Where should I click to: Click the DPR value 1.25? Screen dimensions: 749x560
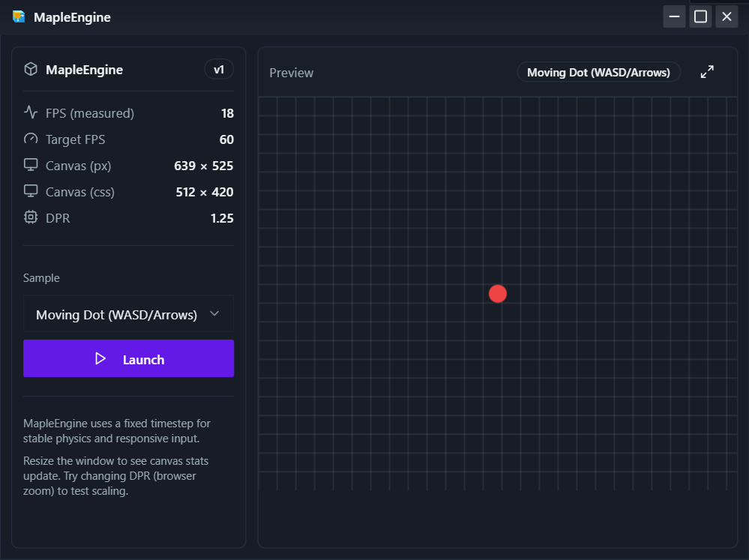pyautogui.click(x=222, y=218)
